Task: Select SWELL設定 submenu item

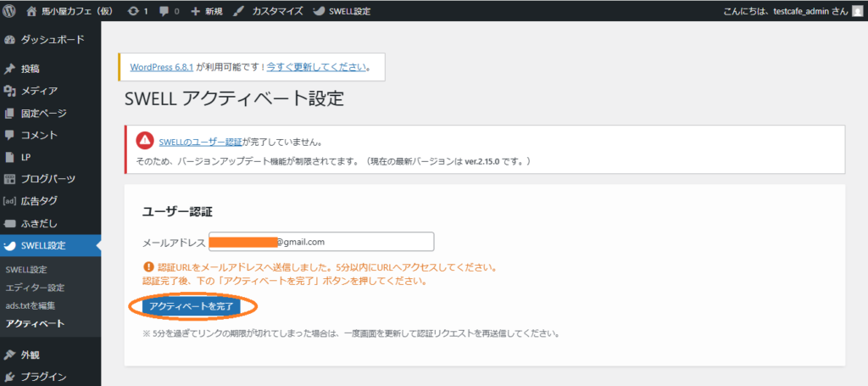Action: coord(26,270)
